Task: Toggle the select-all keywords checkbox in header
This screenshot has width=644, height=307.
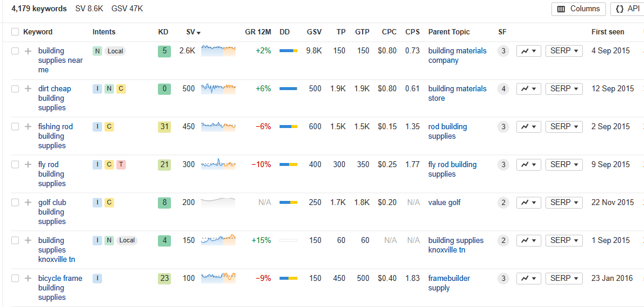Action: tap(15, 32)
